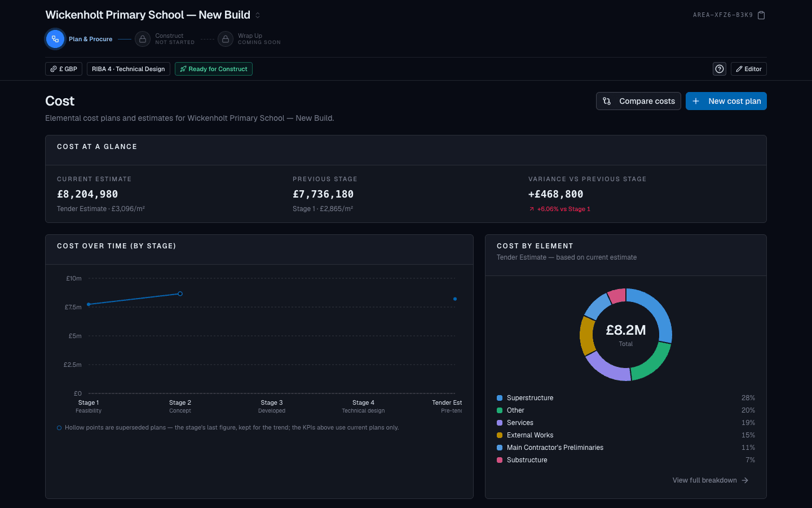Switch mode using the Editor button

[749, 69]
